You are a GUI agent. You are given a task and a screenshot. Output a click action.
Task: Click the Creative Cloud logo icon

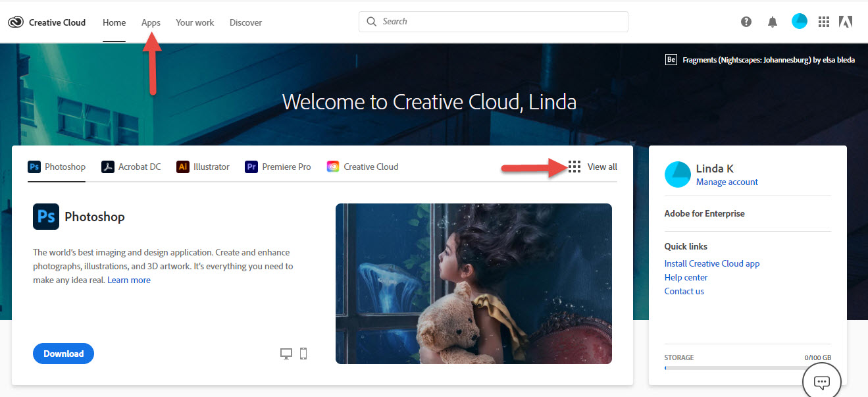click(x=15, y=22)
